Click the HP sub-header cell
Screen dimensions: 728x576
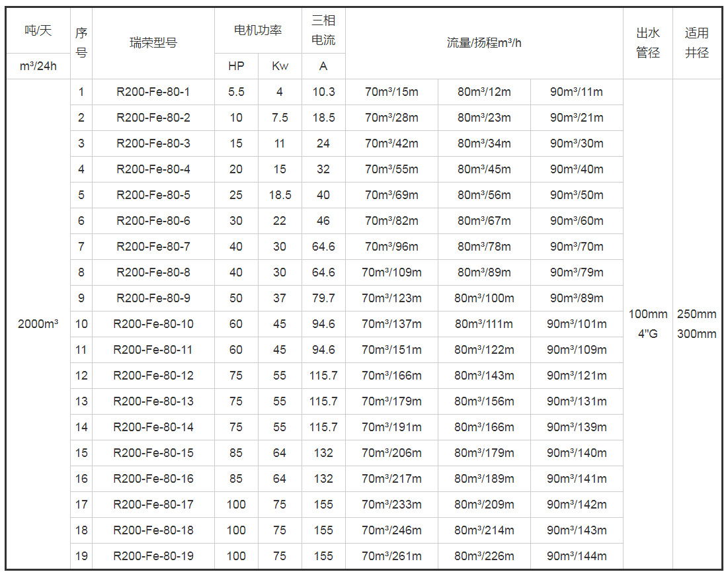(236, 66)
